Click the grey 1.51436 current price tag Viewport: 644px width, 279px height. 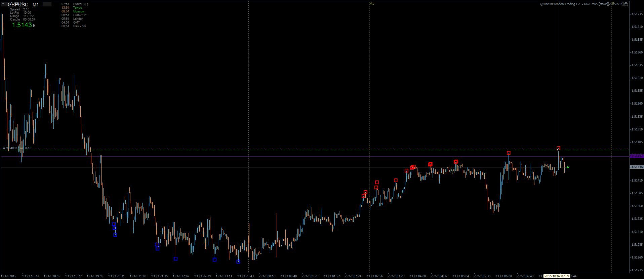pos(636,167)
